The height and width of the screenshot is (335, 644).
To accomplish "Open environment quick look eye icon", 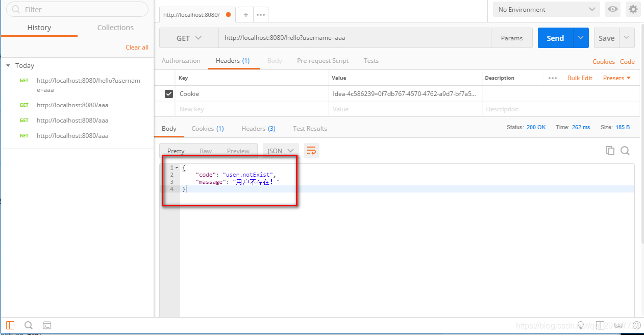I will (x=613, y=9).
